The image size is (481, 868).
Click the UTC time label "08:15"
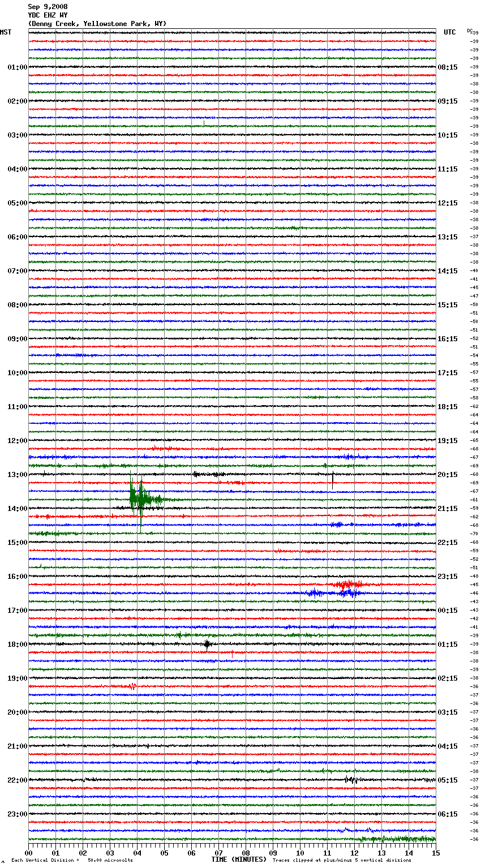[448, 67]
